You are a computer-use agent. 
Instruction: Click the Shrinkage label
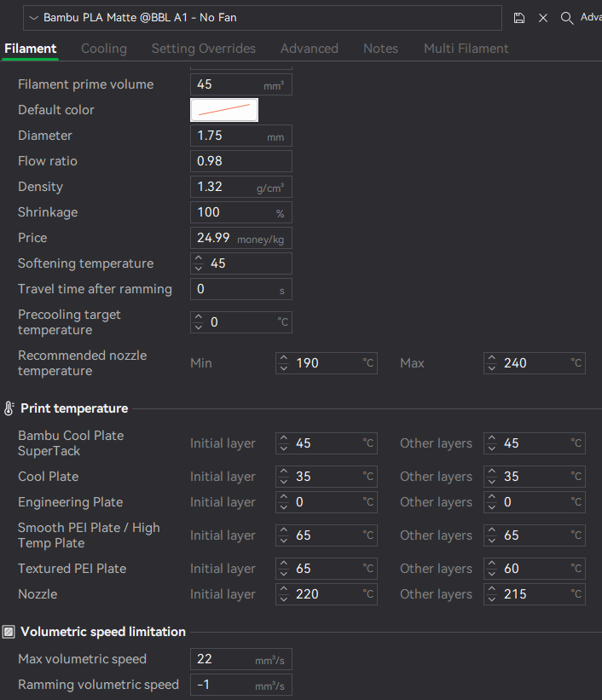point(48,212)
